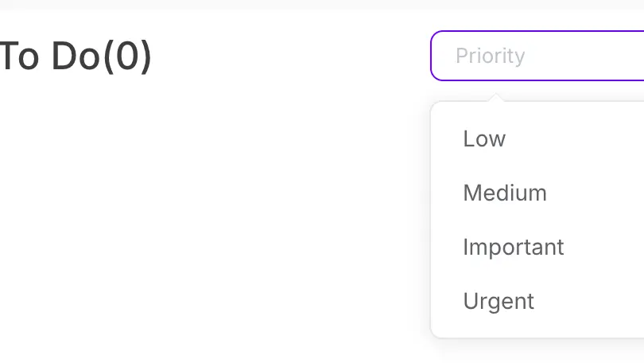
Task: Focus the Priority input box
Action: [537, 56]
